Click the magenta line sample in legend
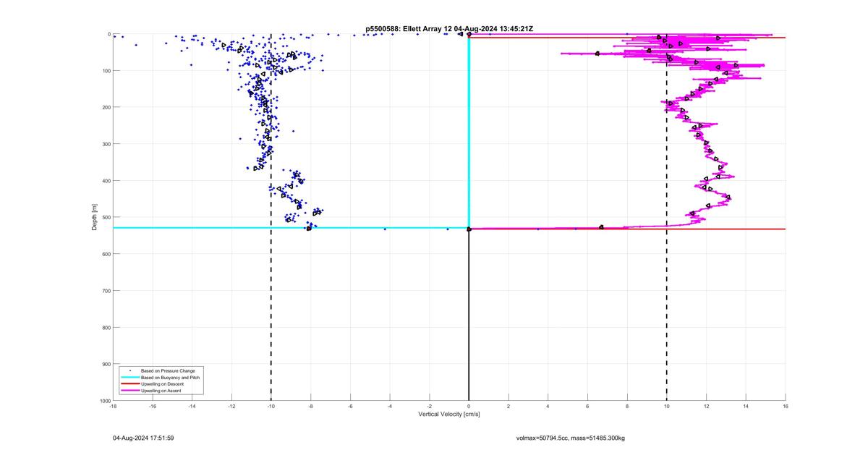This screenshot has height=450, width=868. tap(129, 390)
